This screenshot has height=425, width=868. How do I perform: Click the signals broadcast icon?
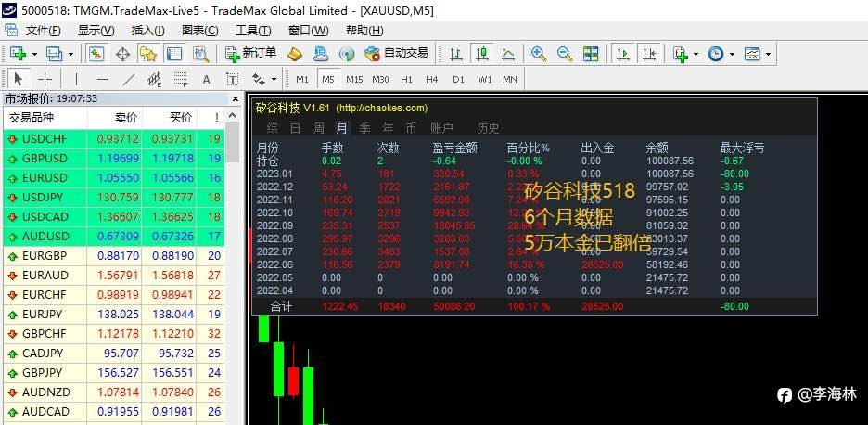point(347,54)
